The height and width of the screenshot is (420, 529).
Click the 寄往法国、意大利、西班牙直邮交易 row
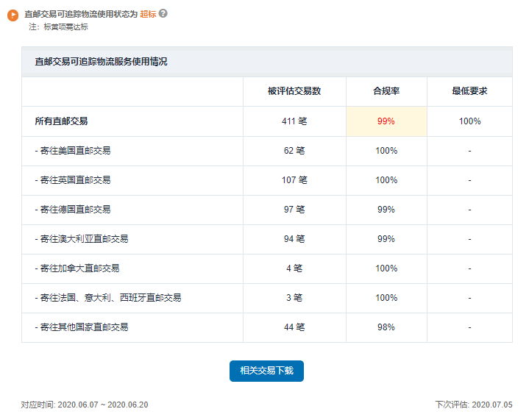267,298
